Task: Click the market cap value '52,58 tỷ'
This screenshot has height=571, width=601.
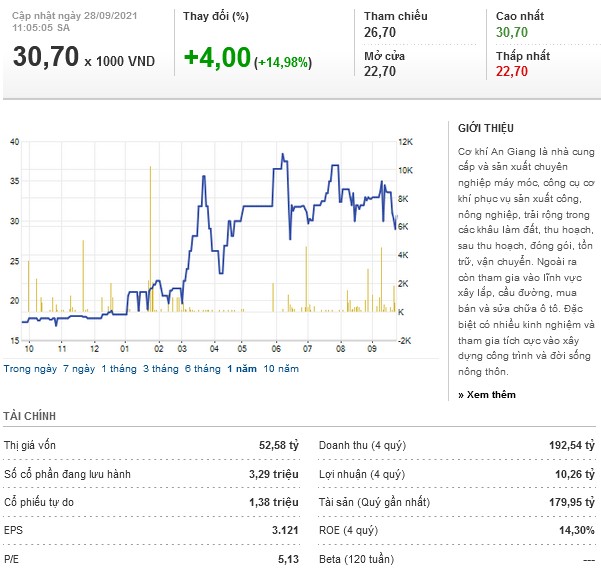Action: point(279,445)
